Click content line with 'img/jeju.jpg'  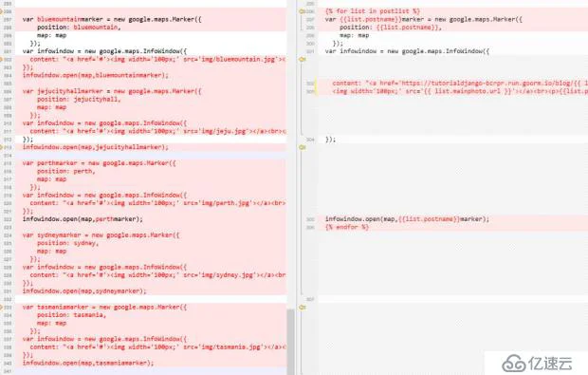click(157, 131)
